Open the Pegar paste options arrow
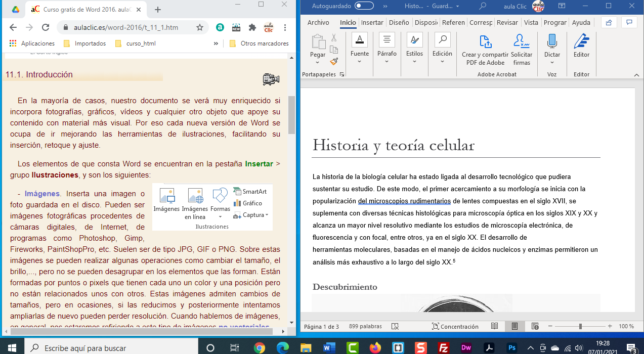Viewport: 644px width, 354px height. [318, 63]
